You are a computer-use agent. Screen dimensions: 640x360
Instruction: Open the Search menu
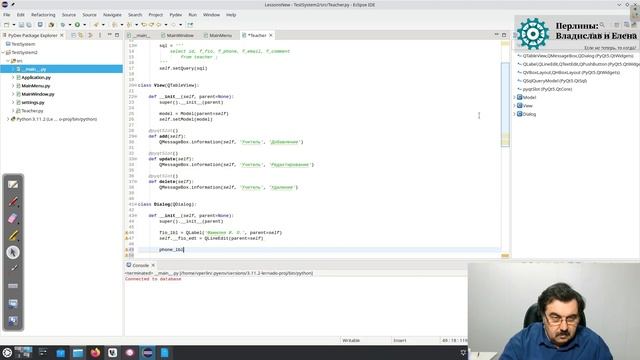coord(135,15)
